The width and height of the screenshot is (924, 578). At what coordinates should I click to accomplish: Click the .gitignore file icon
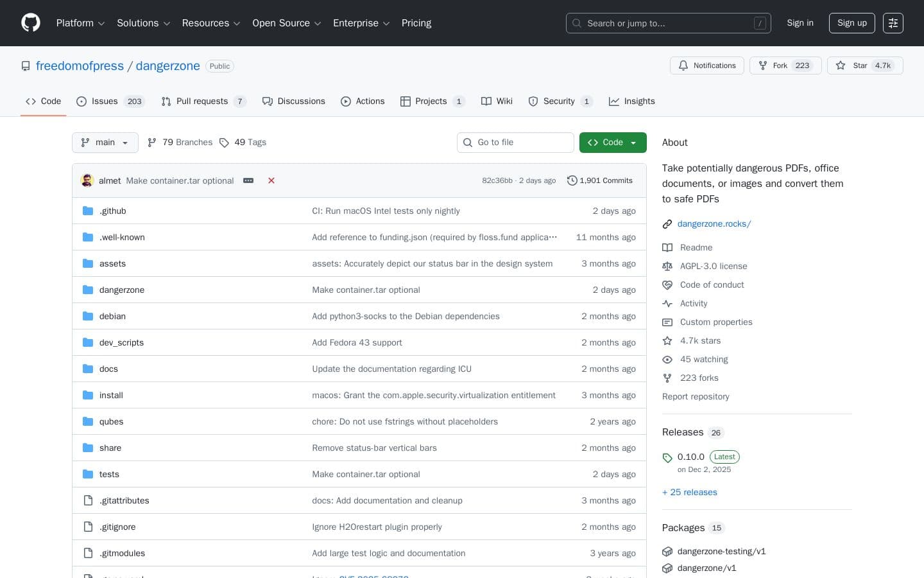(88, 527)
